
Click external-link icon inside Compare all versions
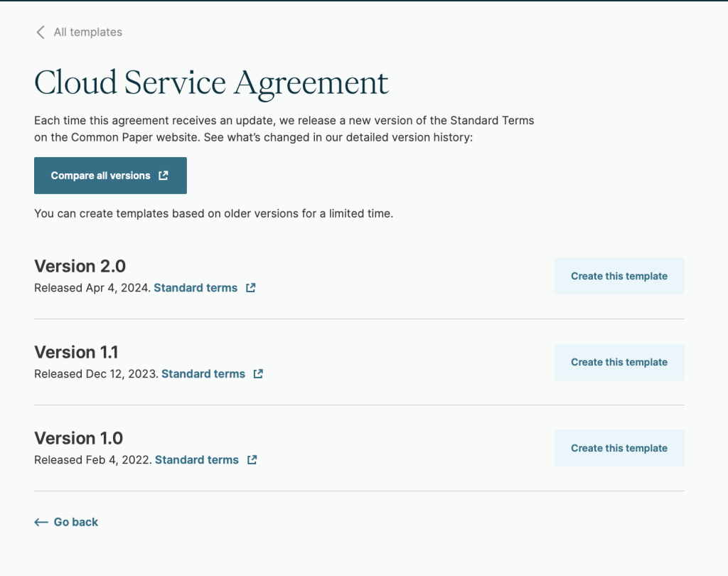(164, 176)
